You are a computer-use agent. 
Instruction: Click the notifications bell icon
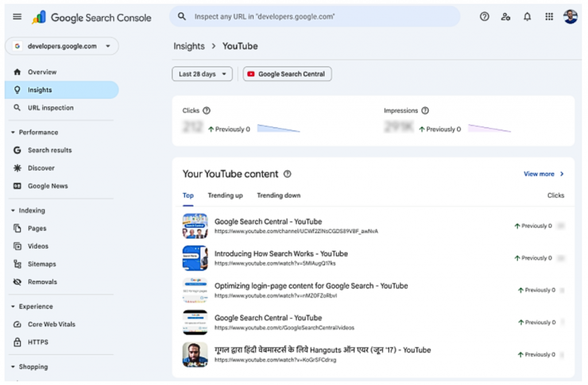527,17
